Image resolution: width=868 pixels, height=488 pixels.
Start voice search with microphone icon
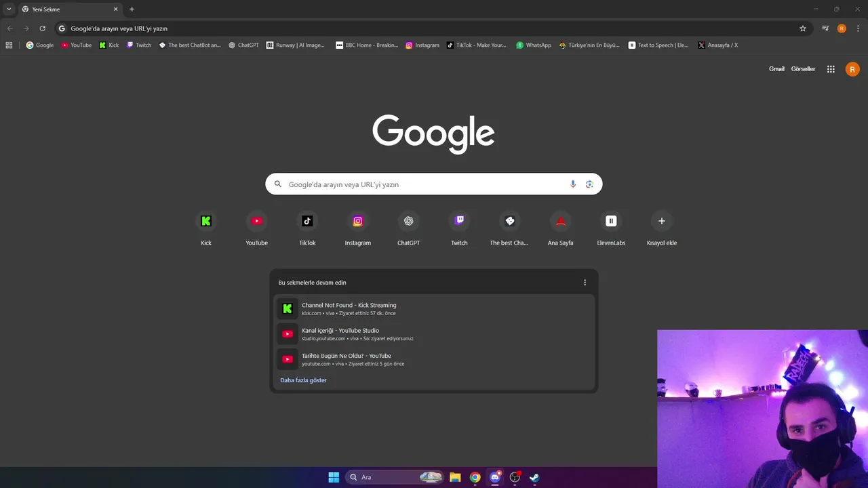pyautogui.click(x=573, y=184)
